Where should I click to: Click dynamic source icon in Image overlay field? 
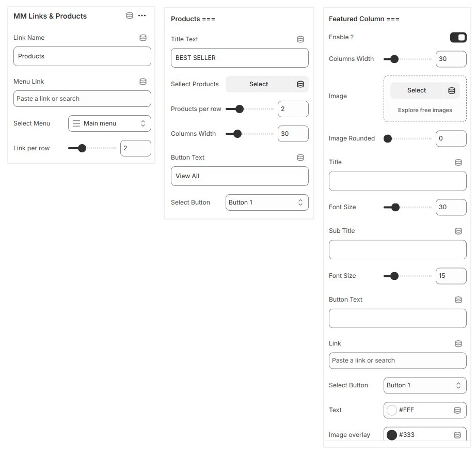tap(457, 435)
